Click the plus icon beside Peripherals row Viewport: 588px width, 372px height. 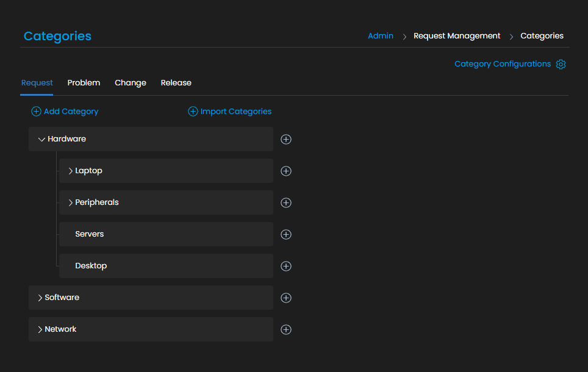285,202
